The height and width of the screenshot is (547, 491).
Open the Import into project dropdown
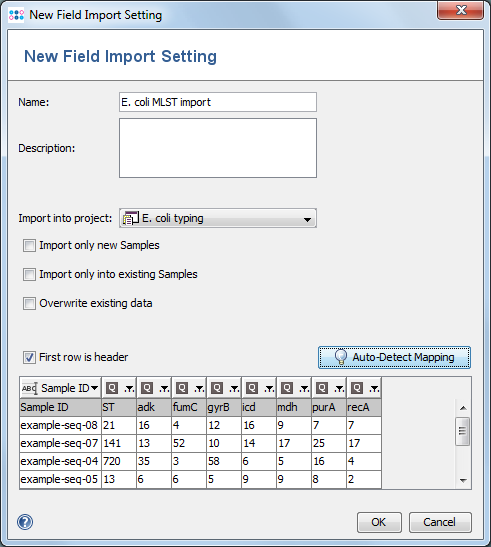(218, 218)
